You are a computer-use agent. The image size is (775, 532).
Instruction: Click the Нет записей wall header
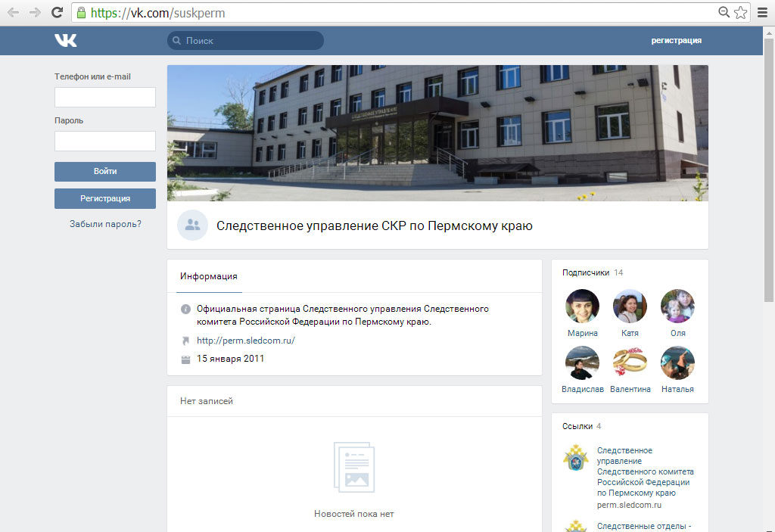[206, 401]
